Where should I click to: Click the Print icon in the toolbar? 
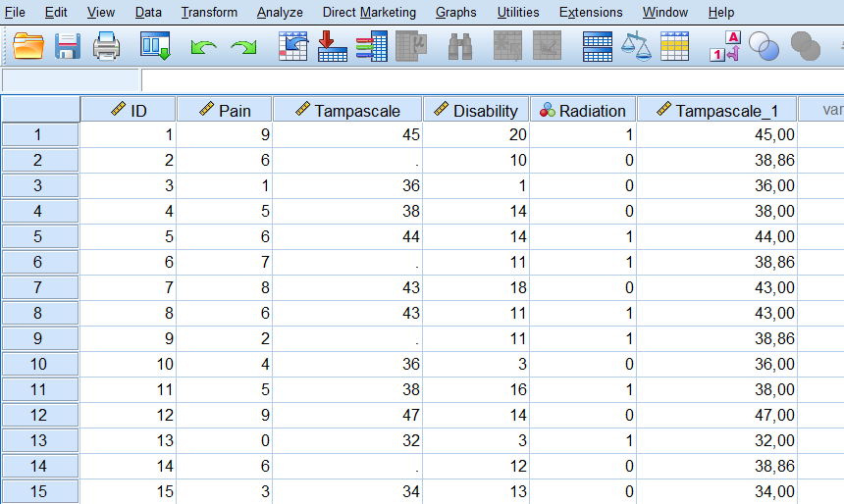[106, 46]
